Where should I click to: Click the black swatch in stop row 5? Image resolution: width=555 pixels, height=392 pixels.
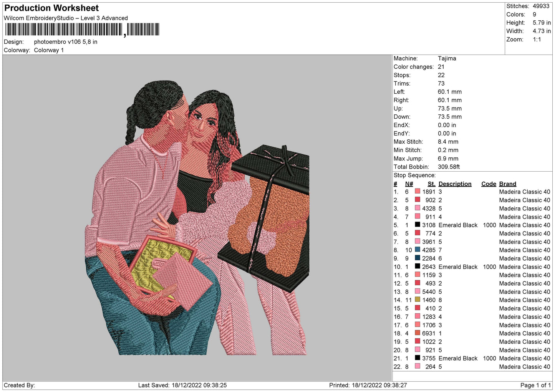(417, 225)
